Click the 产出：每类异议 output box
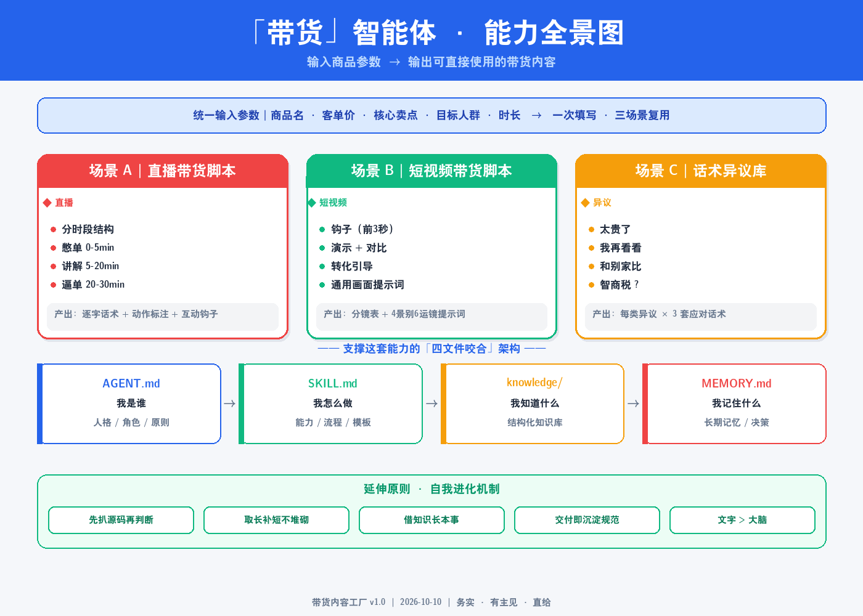Screen dimensions: 863x616 click(701, 317)
